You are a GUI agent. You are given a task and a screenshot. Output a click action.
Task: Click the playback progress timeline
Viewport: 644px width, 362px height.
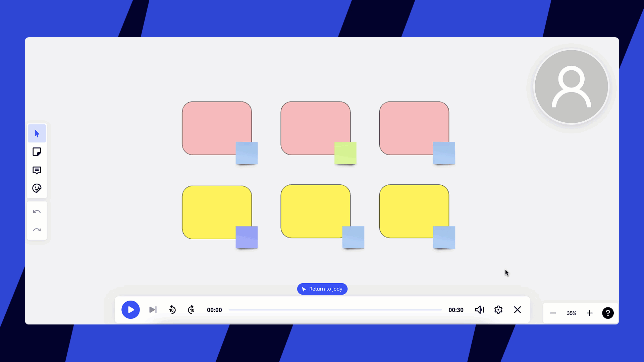[x=335, y=310]
